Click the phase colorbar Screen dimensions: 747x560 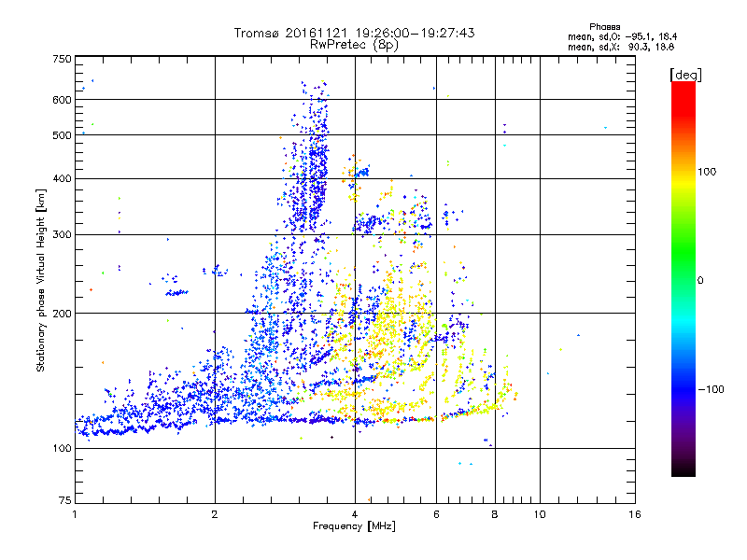point(684,278)
